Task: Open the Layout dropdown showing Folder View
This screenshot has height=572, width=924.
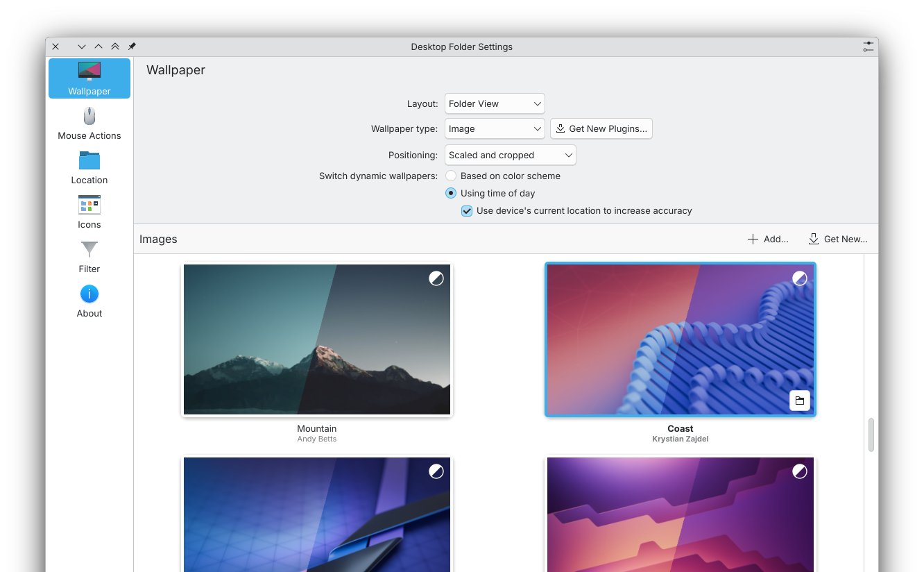Action: click(495, 103)
